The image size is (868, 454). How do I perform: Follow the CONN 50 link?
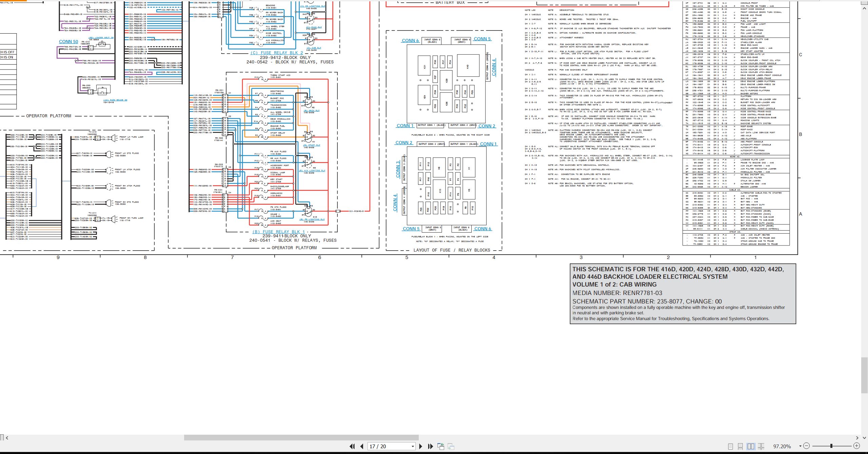(68, 42)
